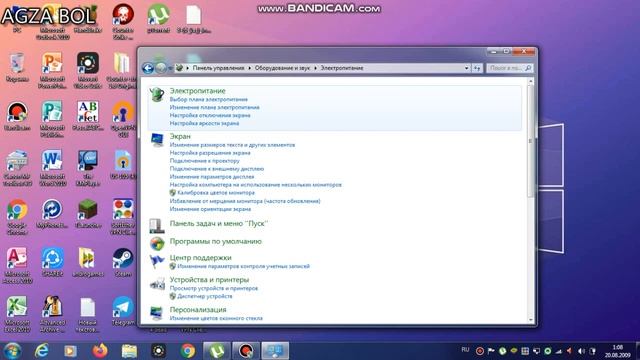This screenshot has width=640, height=360.
Task: Open the 'Электропитание' heading link
Action: (198, 91)
